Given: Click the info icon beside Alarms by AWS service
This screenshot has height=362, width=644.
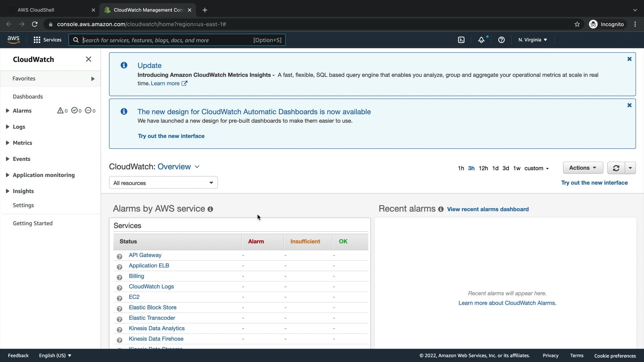Looking at the screenshot, I should coord(210,209).
